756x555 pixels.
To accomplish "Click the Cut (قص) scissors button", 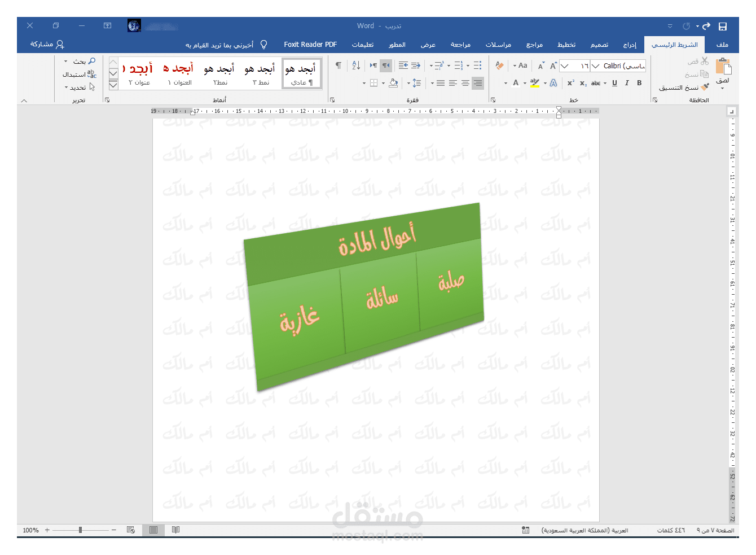I will click(x=698, y=61).
